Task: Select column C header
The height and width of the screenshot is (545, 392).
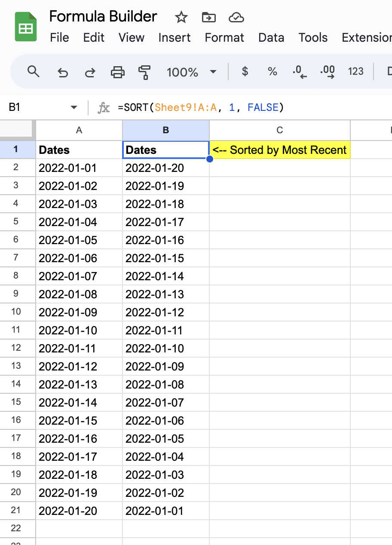Action: [x=279, y=130]
